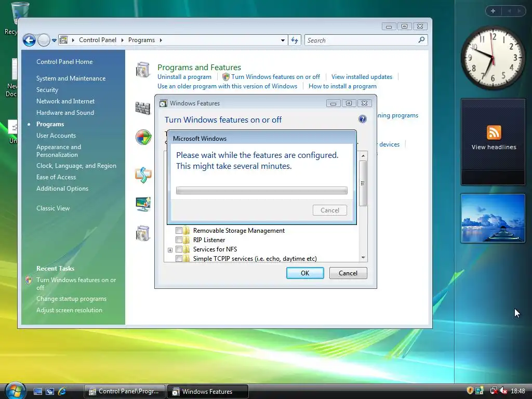This screenshot has height=399, width=532.
Task: Click the network status tray icon
Action: 494,391
